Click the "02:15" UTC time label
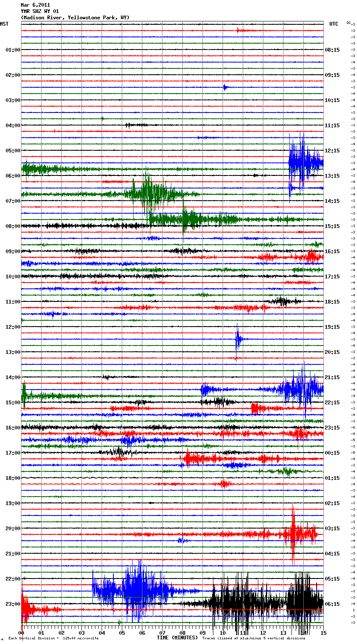This screenshot has height=644, width=357. (x=332, y=503)
